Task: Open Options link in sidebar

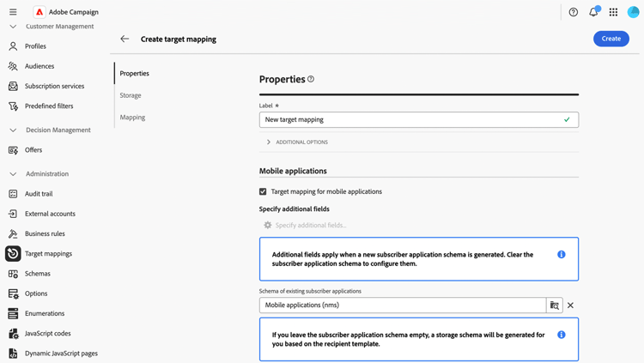Action: [x=36, y=293]
